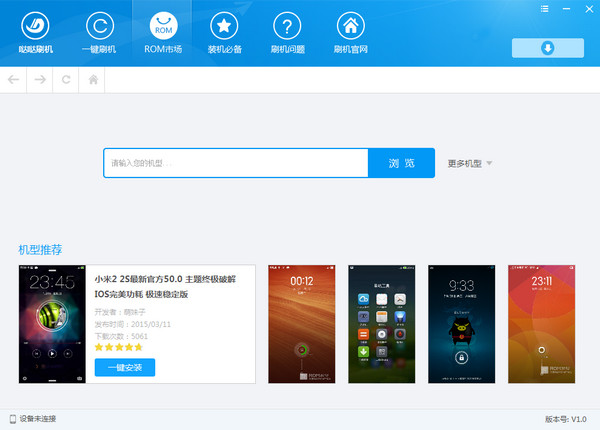Image resolution: width=600 pixels, height=430 pixels.
Task: Click the 浏览 search button
Action: click(x=401, y=163)
